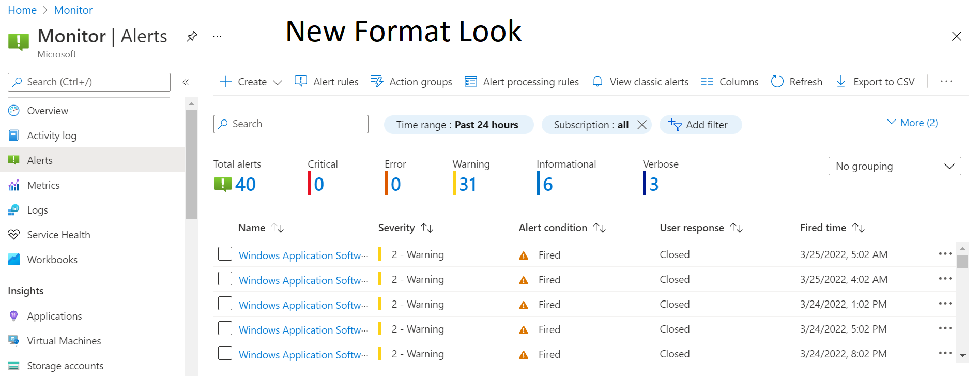Pin the Monitor Alerts page
This screenshot has height=376, width=980.
(x=192, y=36)
